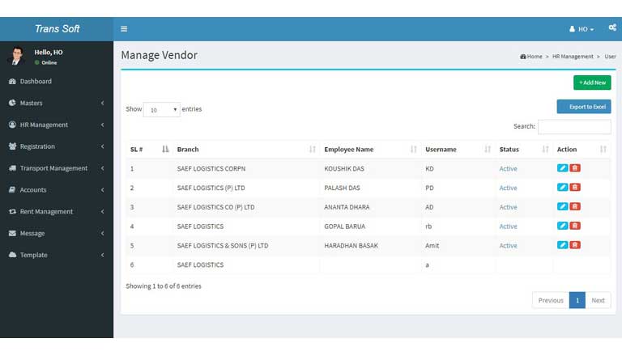Expand the HO user menu dropdown

pyautogui.click(x=582, y=29)
